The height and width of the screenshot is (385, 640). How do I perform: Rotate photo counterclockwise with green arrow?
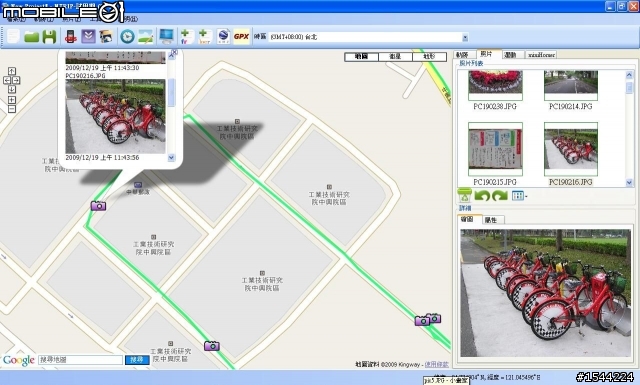point(482,196)
